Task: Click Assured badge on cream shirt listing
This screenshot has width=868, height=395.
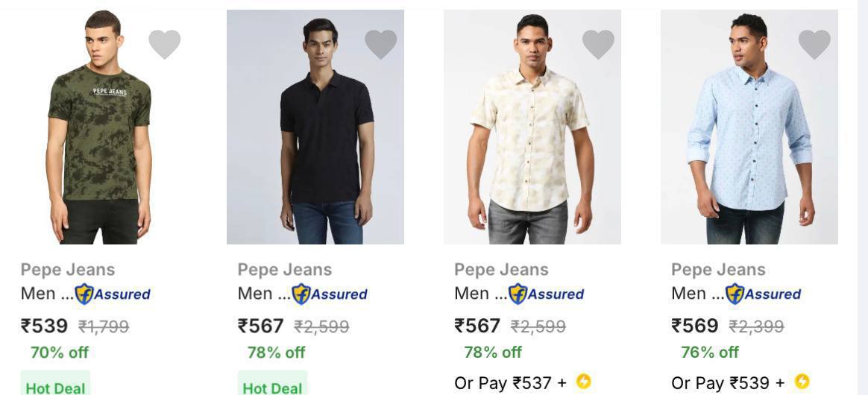Action: [546, 294]
